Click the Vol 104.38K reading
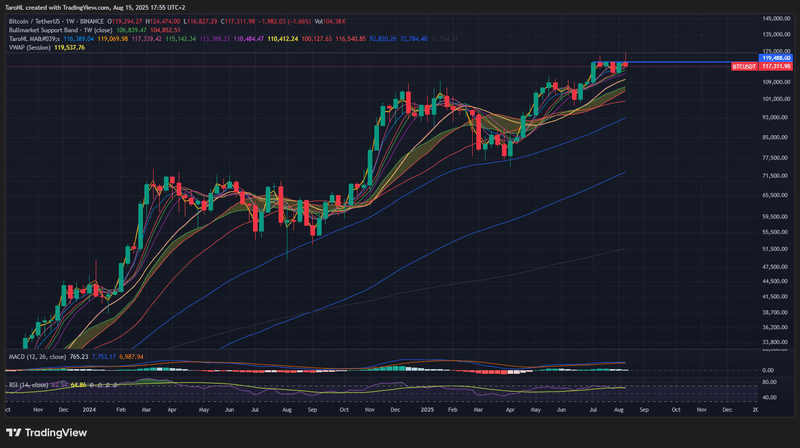This screenshot has width=800, height=448. (330, 21)
